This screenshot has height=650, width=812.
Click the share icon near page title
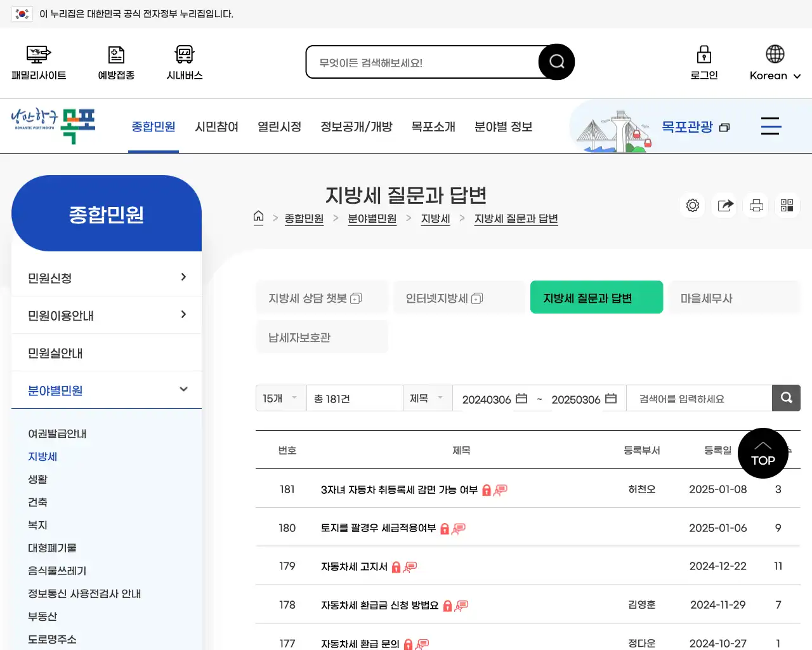[724, 205]
